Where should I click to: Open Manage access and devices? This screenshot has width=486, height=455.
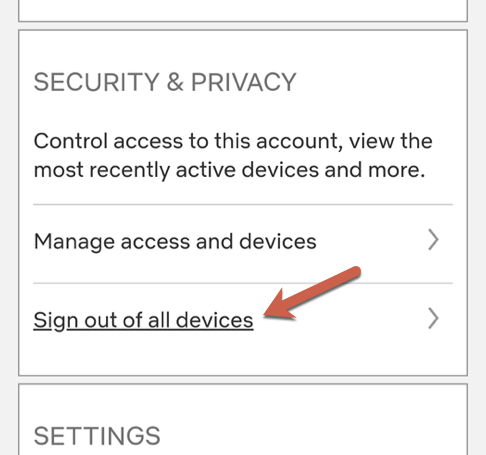tap(243, 242)
